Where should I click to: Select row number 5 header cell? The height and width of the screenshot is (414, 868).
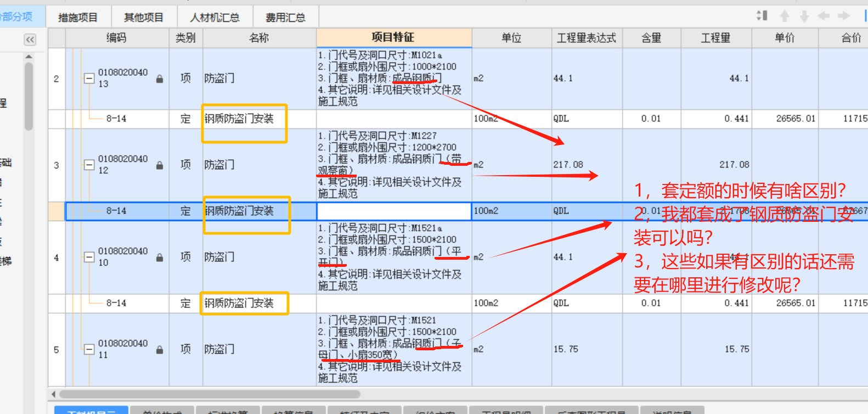pos(57,349)
